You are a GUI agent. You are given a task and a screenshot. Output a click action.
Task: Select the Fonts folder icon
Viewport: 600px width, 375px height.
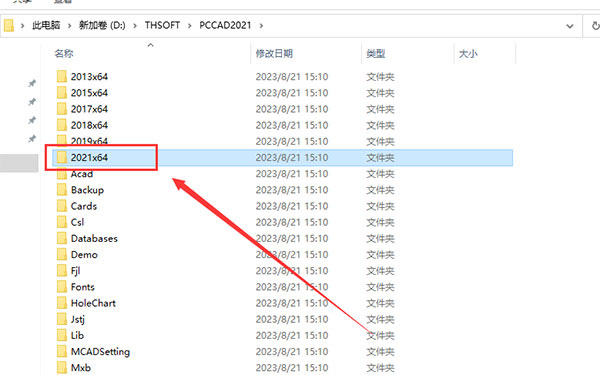pyautogui.click(x=62, y=287)
